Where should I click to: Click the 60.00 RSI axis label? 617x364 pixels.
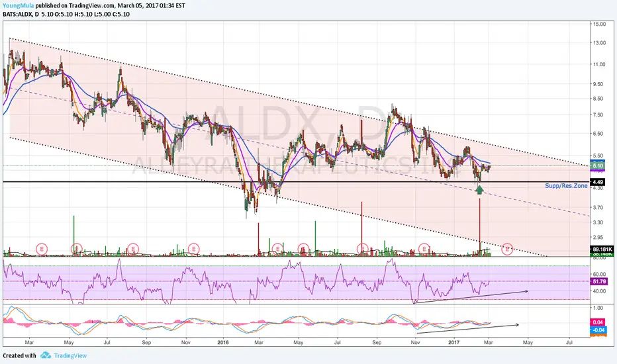click(x=599, y=274)
